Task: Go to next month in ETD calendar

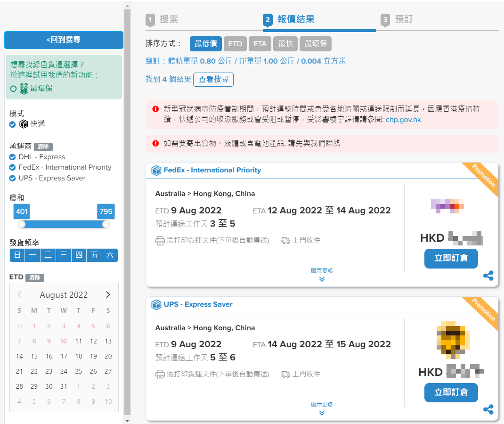Action: tap(108, 295)
